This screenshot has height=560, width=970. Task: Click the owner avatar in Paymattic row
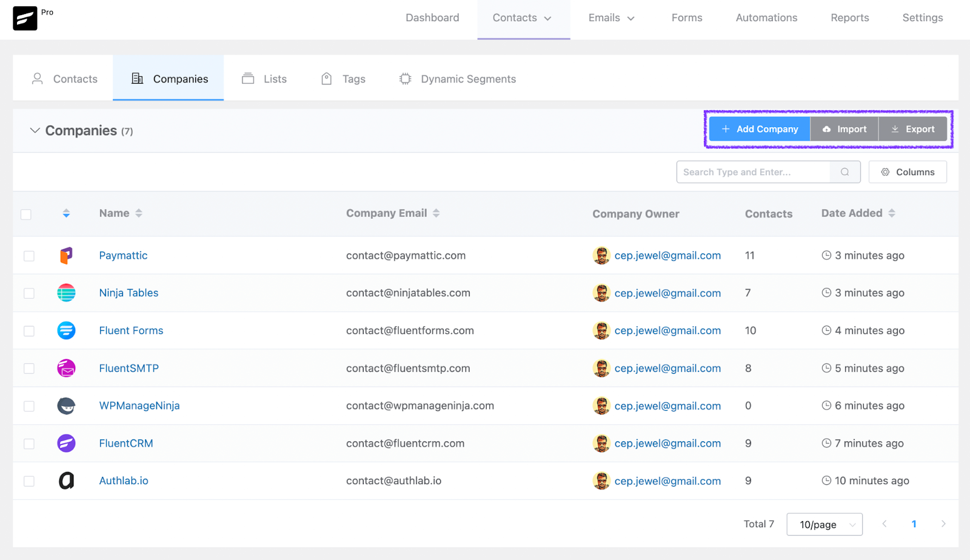[x=601, y=256]
